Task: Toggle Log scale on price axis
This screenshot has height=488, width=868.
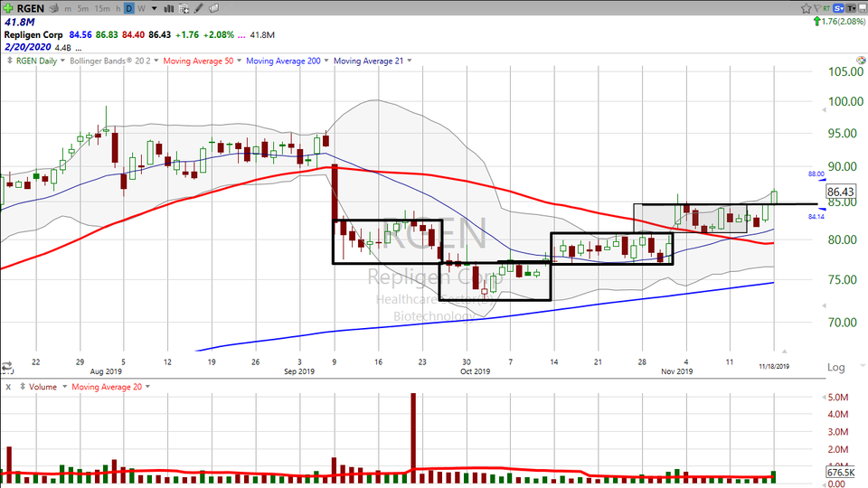Action: point(835,368)
